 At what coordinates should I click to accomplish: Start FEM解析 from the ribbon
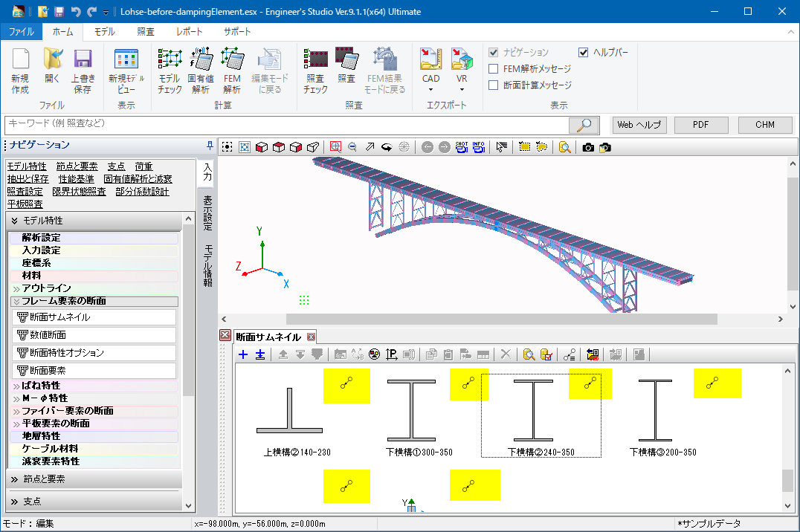[232, 71]
